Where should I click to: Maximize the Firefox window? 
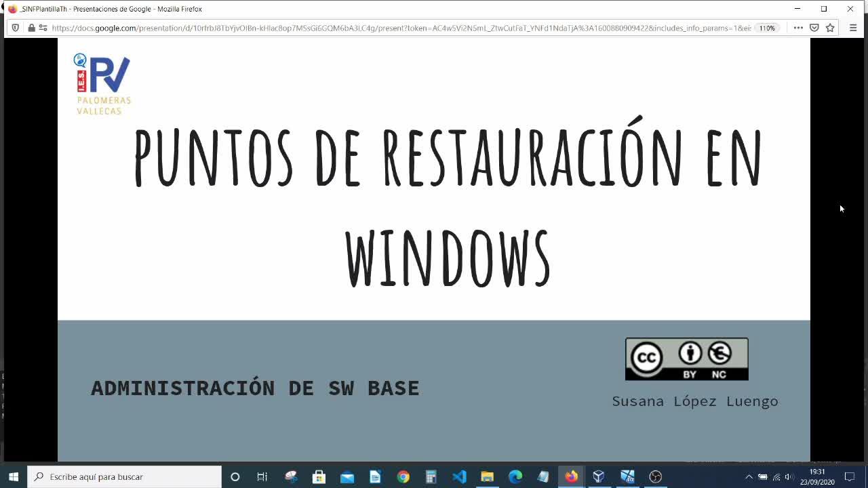point(824,9)
